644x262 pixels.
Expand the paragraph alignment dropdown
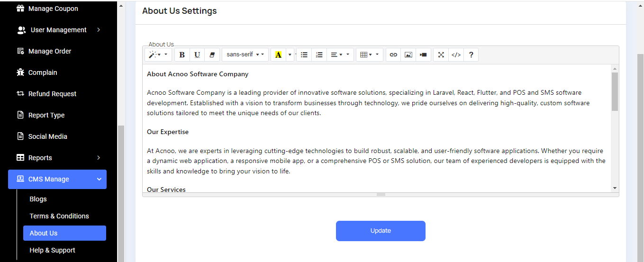[340, 55]
